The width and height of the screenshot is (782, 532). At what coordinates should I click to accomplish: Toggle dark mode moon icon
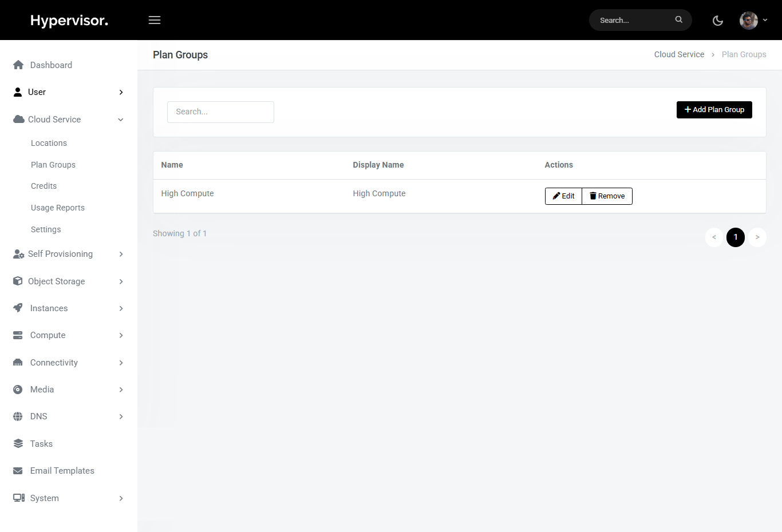(x=717, y=21)
